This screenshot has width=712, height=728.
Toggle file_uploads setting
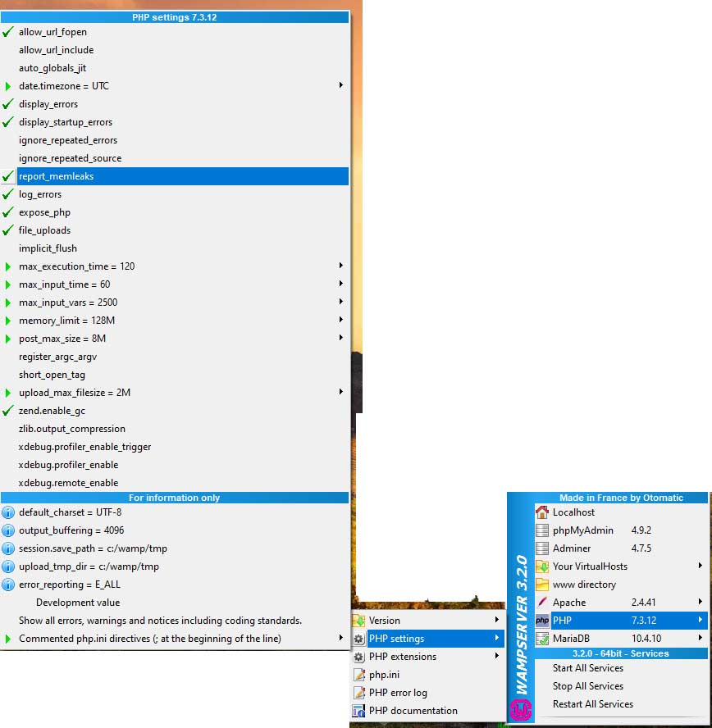(x=175, y=230)
